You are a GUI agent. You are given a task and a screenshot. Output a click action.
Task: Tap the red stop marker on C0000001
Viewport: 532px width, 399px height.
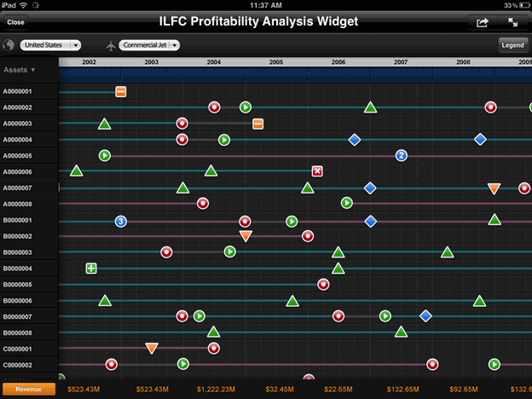coord(214,349)
